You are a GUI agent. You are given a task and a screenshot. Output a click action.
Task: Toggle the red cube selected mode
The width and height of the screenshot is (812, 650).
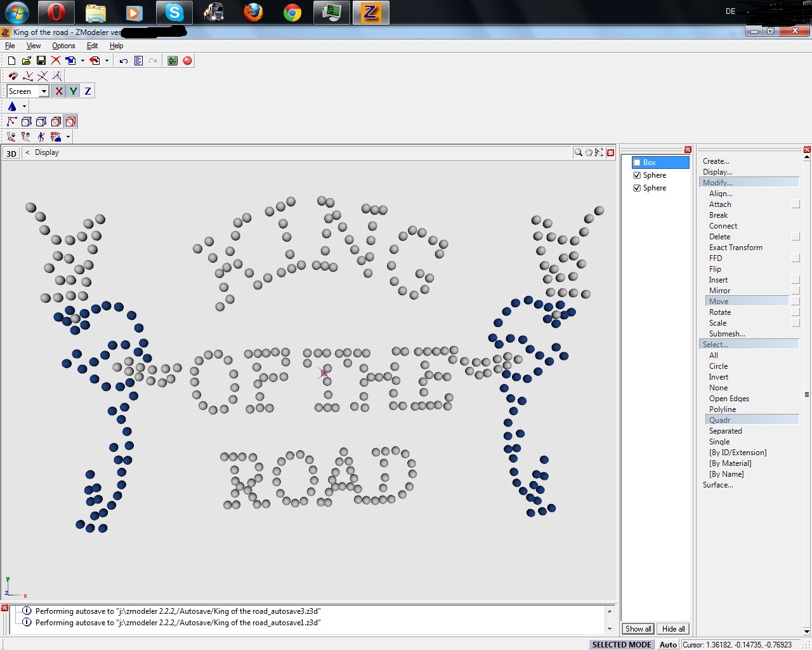[70, 121]
